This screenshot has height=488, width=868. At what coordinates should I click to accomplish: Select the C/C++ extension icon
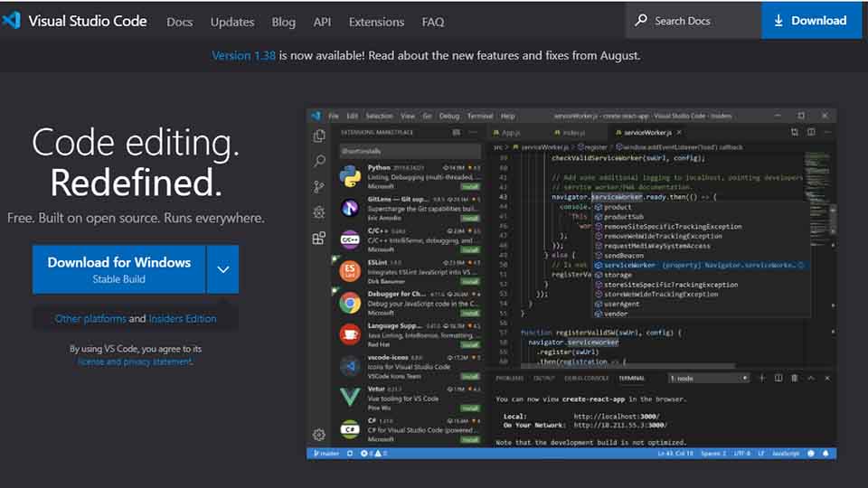pos(350,239)
